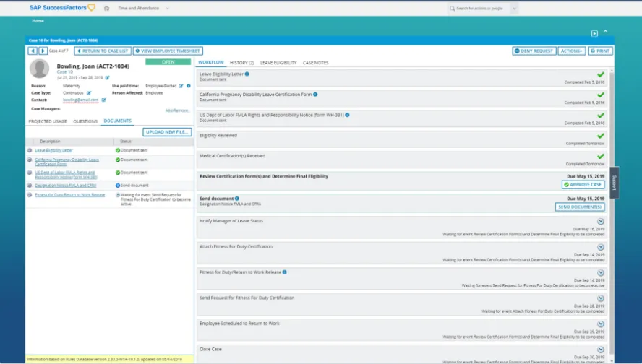Go to the next case arrow
Image resolution: width=642 pixels, height=364 pixels.
click(43, 51)
